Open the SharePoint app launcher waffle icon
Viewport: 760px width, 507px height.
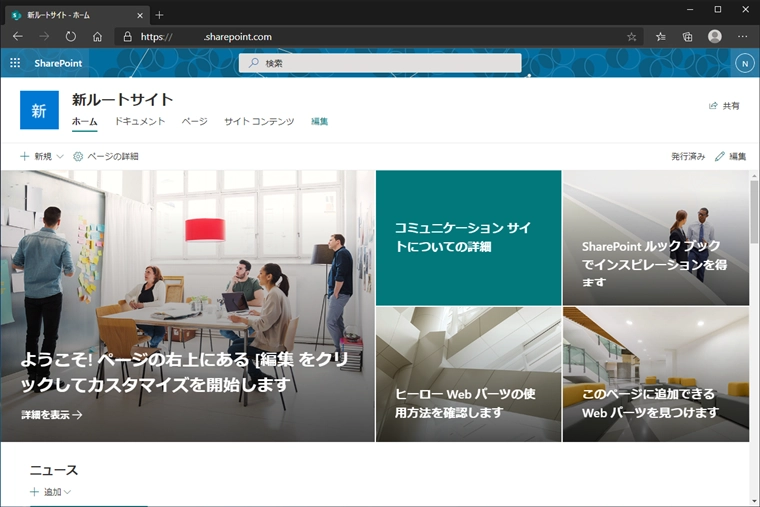pyautogui.click(x=15, y=63)
